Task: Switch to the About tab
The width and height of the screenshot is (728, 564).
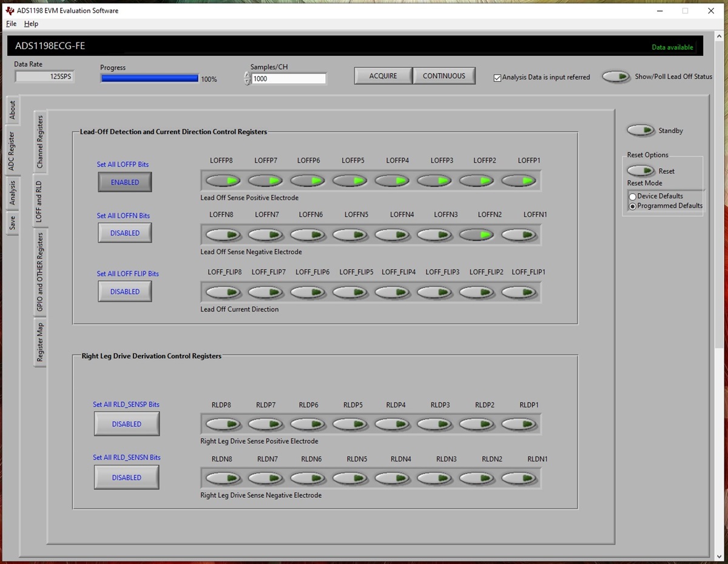Action: 12,110
